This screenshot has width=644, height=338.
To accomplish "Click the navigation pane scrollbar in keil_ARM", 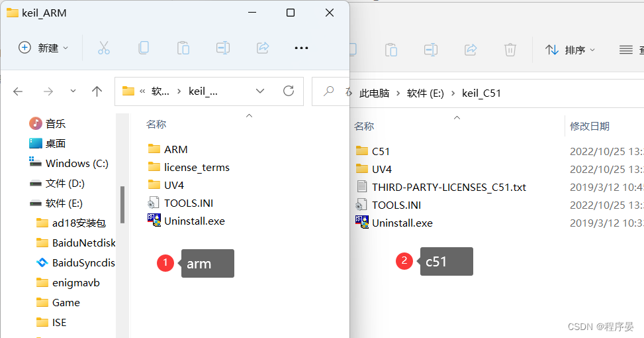I will pos(122,205).
